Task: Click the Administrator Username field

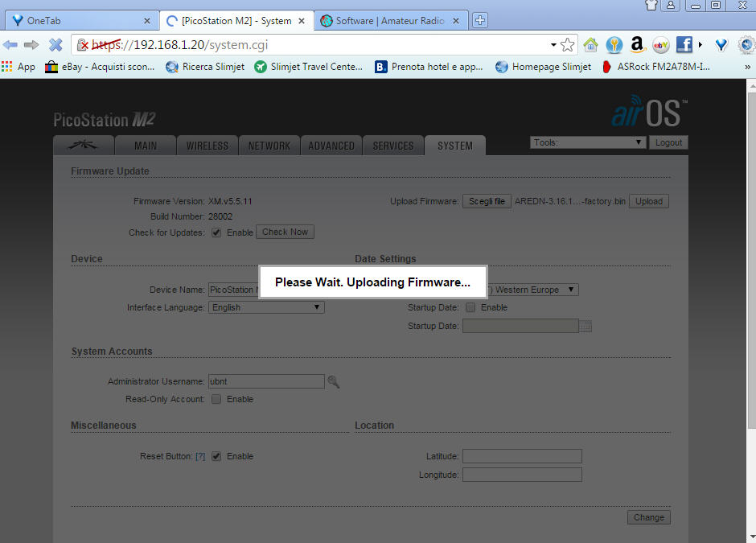Action: (x=267, y=381)
